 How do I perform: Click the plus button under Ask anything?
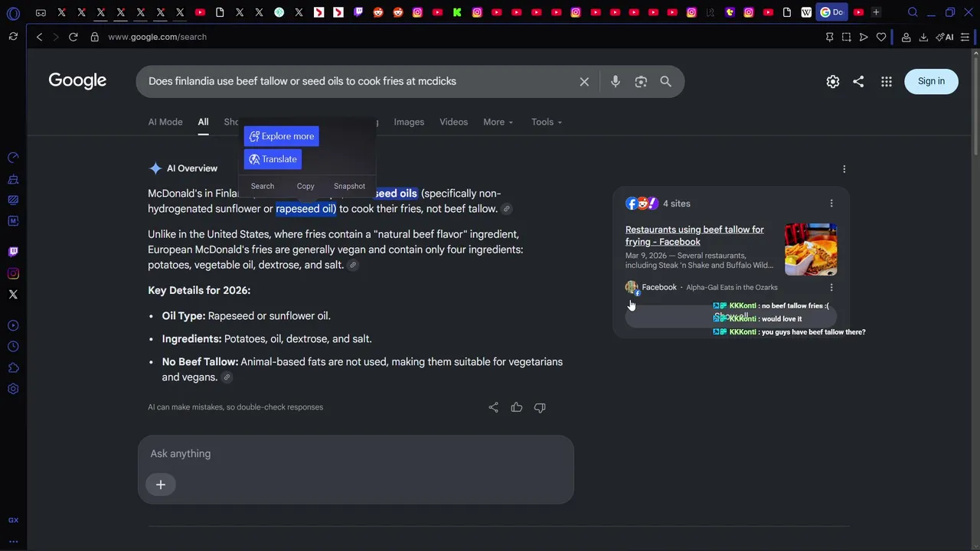(161, 484)
